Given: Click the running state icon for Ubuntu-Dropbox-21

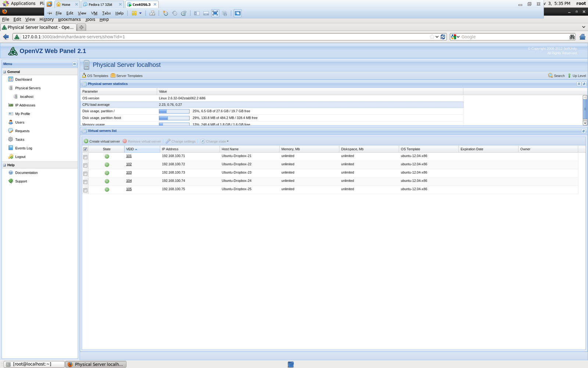Looking at the screenshot, I should pyautogui.click(x=107, y=156).
